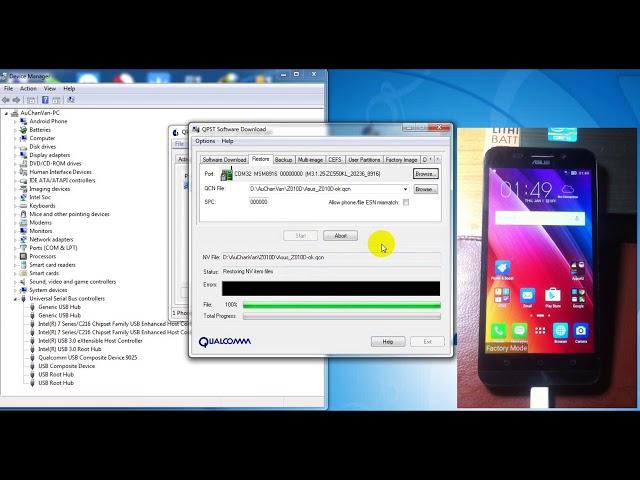
Task: Click Browse button next to Port
Action: pos(425,174)
